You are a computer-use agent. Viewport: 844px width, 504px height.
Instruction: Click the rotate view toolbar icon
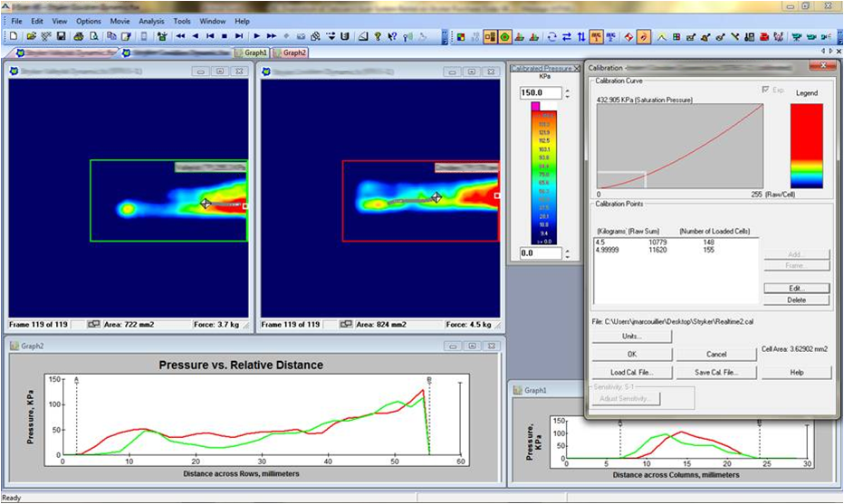552,36
